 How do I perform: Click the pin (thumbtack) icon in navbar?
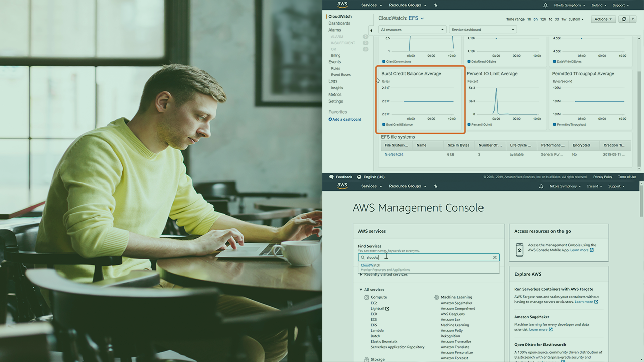pos(435,5)
